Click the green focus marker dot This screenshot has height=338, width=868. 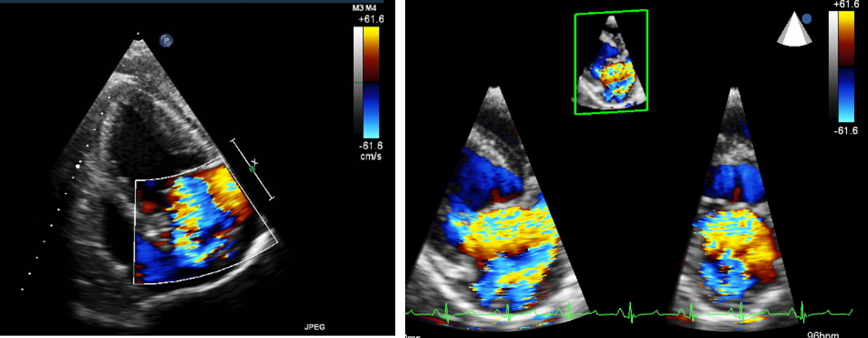(252, 169)
